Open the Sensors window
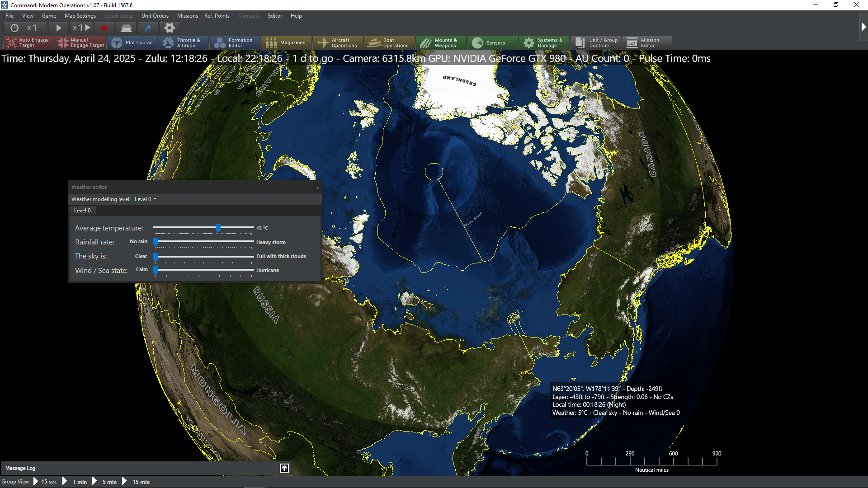This screenshot has height=488, width=868. (x=493, y=43)
